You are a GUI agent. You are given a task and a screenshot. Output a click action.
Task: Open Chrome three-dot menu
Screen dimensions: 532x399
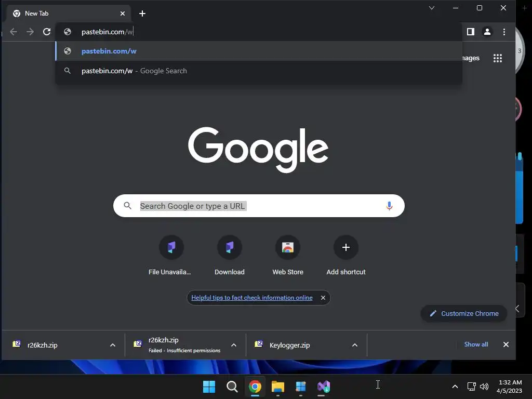point(504,32)
